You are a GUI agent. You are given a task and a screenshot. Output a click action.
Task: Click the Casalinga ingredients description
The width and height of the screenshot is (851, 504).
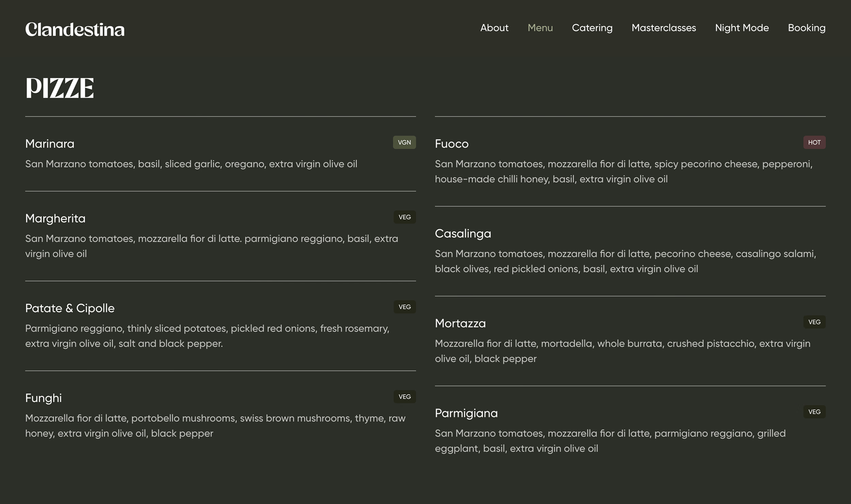625,261
